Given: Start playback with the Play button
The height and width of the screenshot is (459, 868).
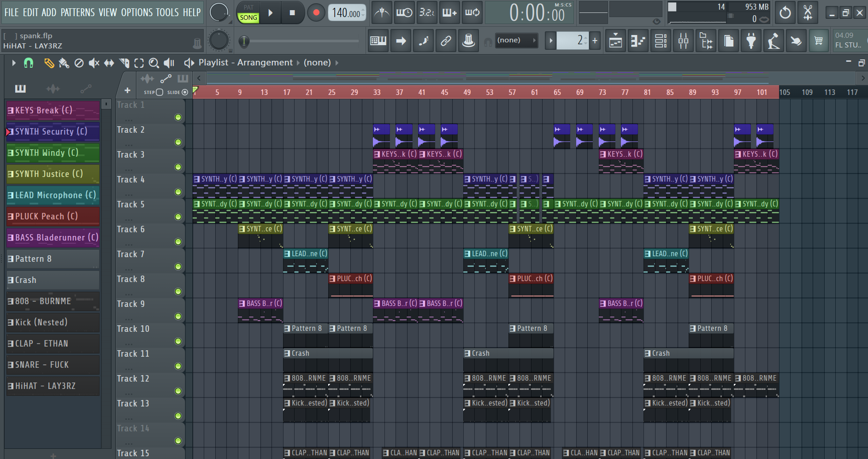Looking at the screenshot, I should point(271,13).
